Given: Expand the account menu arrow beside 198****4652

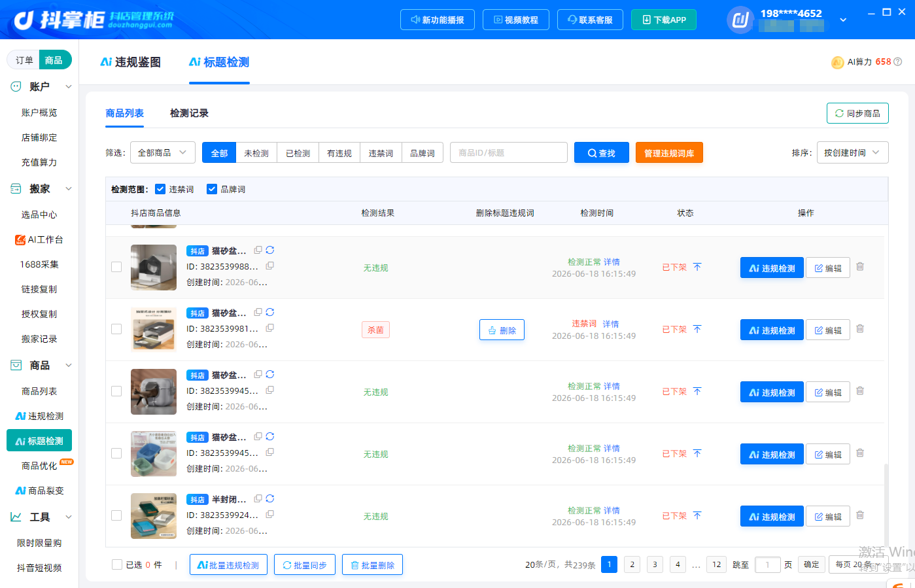Looking at the screenshot, I should tap(843, 20).
